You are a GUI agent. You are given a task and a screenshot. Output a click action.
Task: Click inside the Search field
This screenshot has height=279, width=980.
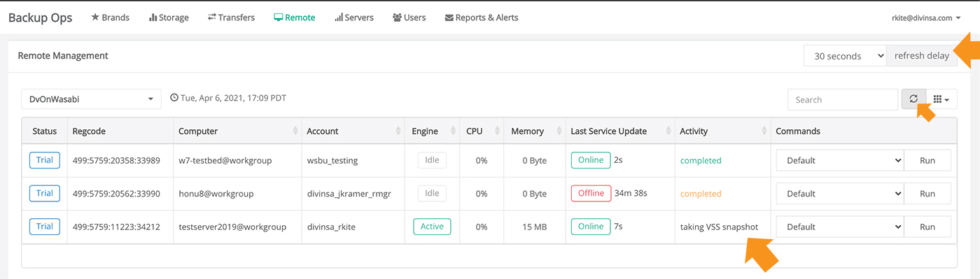(843, 99)
